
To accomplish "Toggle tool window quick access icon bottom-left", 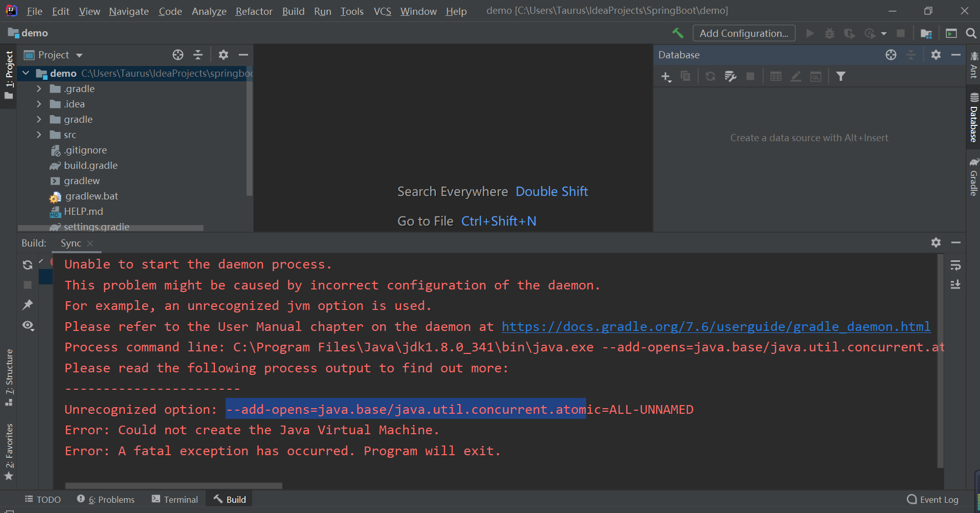I will [x=9, y=510].
